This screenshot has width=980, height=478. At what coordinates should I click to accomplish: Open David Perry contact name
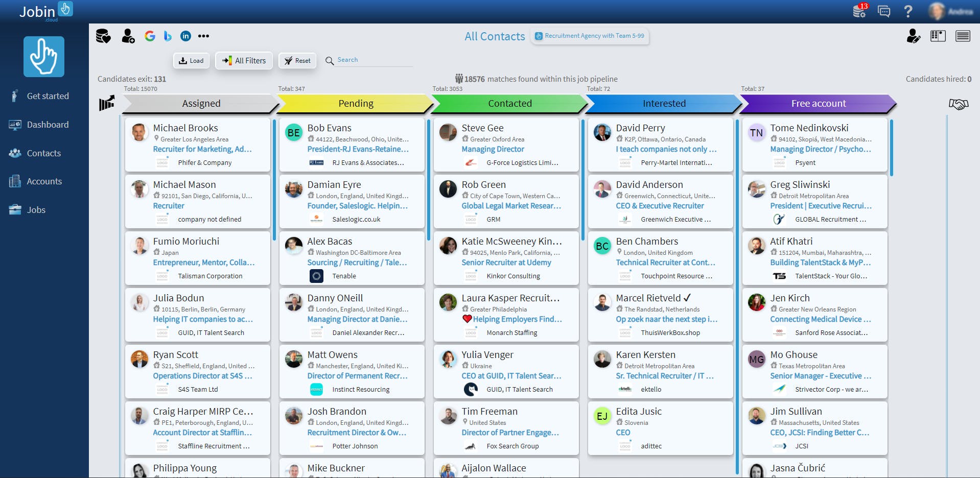tap(640, 128)
